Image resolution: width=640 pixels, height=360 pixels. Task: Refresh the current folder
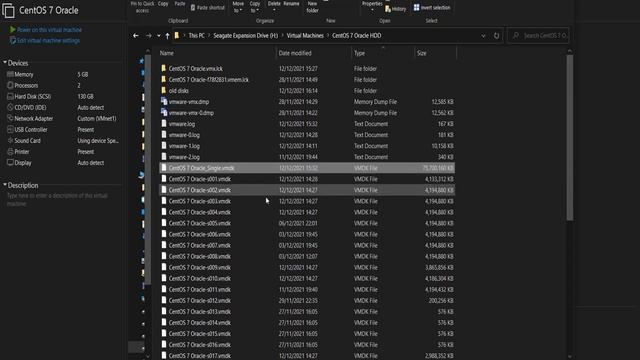tap(496, 36)
